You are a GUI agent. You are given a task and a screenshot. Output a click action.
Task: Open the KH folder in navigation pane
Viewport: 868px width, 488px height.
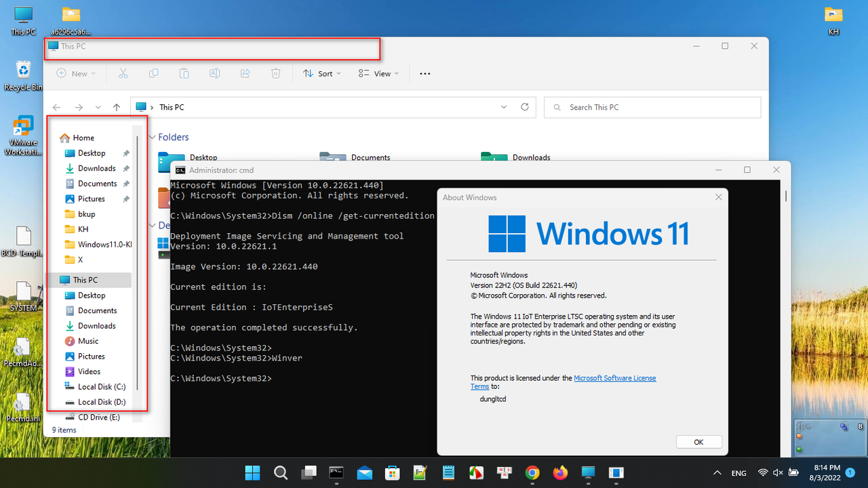[83, 229]
